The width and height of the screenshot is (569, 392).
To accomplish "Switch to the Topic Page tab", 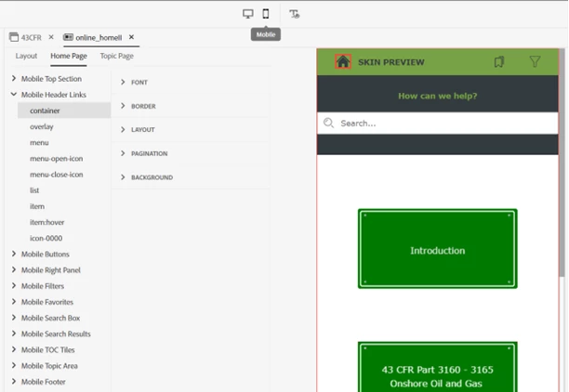I will click(x=117, y=56).
